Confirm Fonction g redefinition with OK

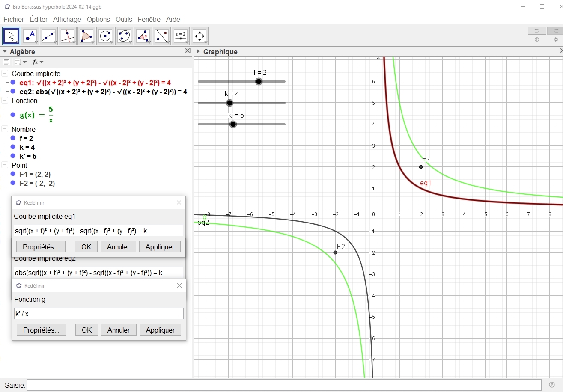point(86,330)
